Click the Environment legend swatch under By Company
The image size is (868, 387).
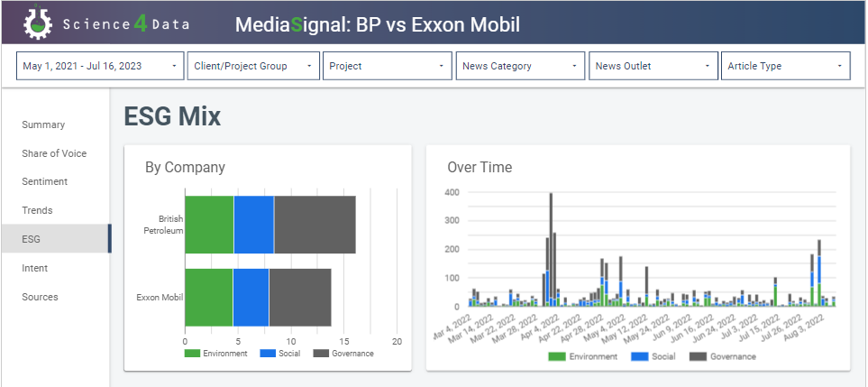[x=191, y=354]
